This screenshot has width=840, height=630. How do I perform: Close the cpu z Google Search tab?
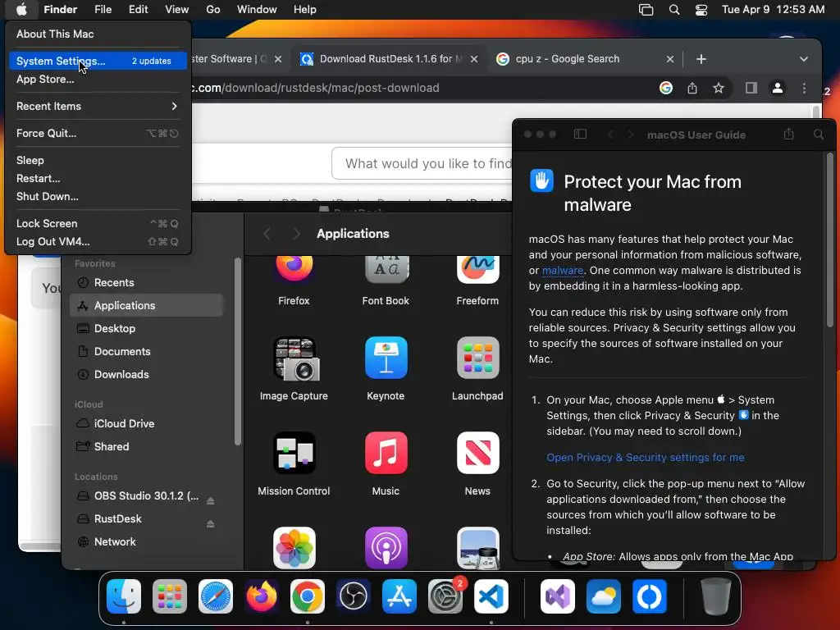669,59
